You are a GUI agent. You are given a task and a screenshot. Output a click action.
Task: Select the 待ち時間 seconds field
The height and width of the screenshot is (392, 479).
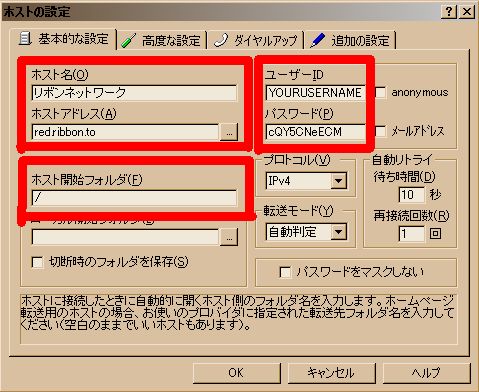point(411,195)
